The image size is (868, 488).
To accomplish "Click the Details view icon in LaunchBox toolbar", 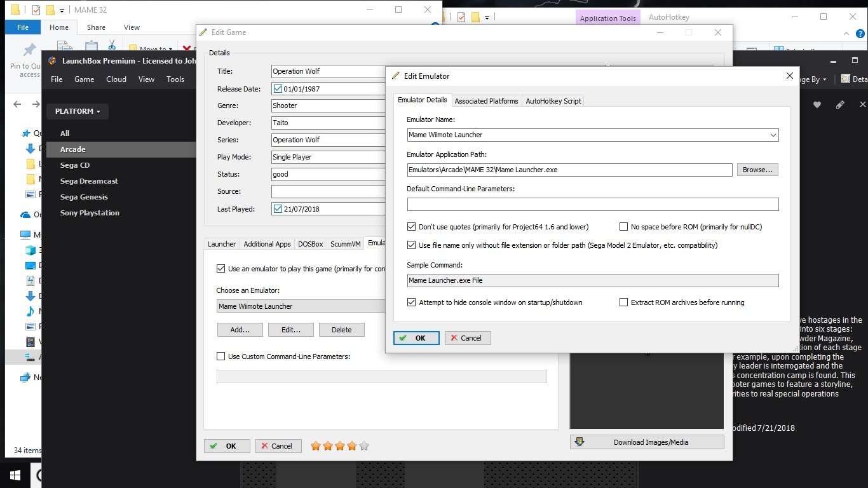I will [846, 79].
